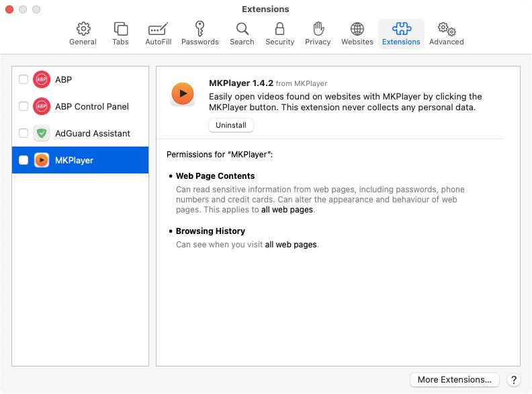Select the AdGuard Assistant row name
Screen dimensions: 532x394
click(93, 133)
